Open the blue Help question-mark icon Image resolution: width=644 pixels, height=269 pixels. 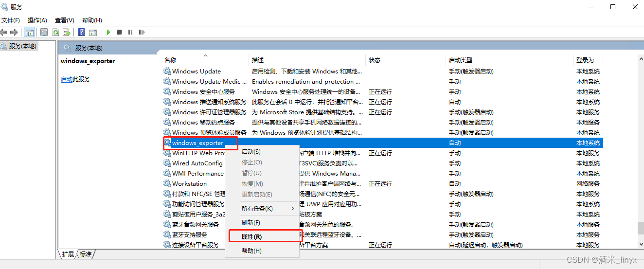[82, 32]
